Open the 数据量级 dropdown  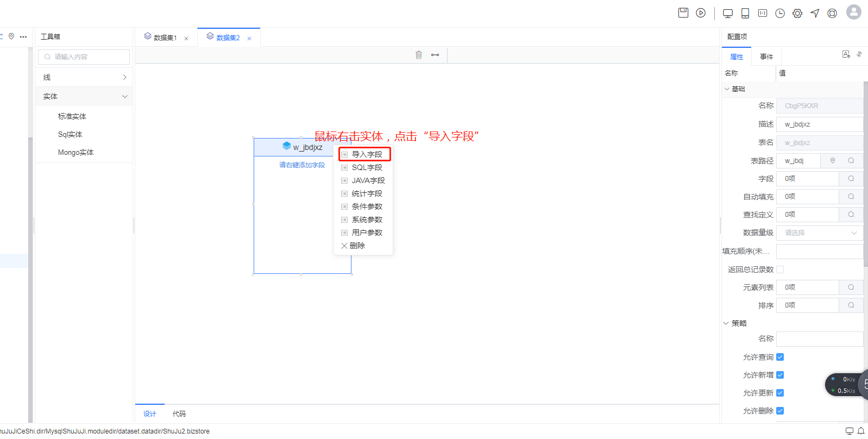819,233
